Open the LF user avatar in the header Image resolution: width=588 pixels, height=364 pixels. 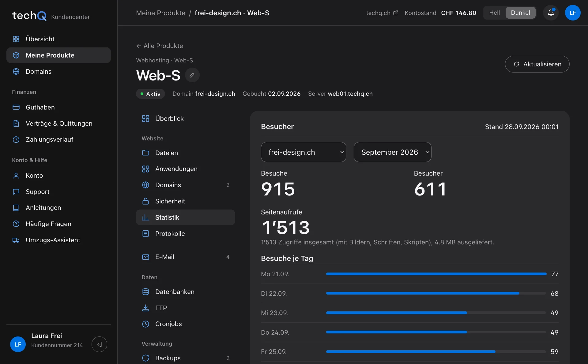point(573,13)
